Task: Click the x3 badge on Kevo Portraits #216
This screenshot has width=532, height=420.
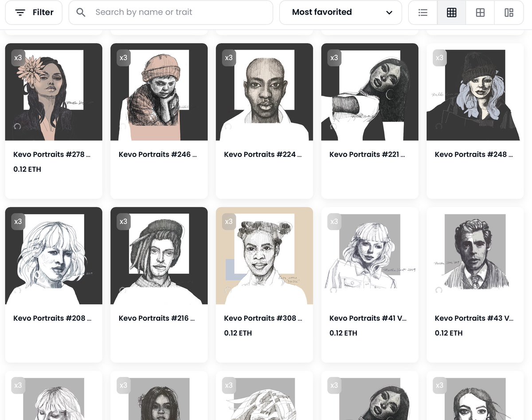Action: pos(123,221)
